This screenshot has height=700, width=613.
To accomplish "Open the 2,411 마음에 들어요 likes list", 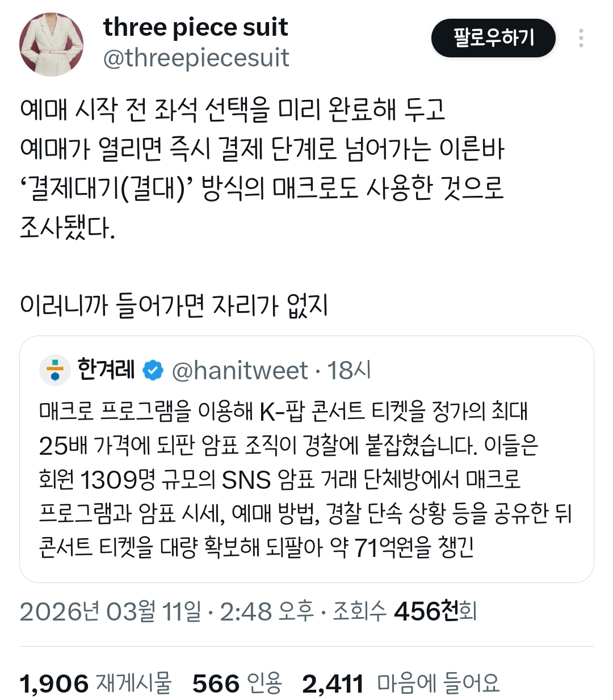I will pos(401,684).
